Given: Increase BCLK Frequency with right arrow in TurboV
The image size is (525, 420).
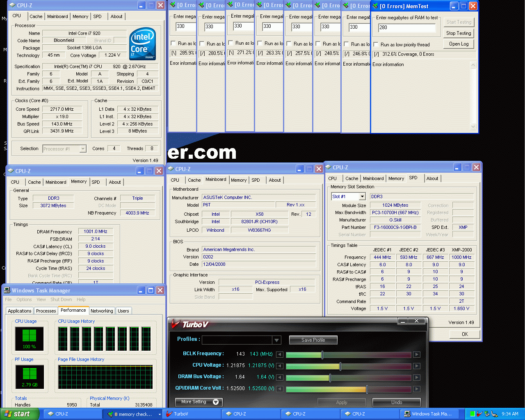Looking at the screenshot, I should (416, 354).
